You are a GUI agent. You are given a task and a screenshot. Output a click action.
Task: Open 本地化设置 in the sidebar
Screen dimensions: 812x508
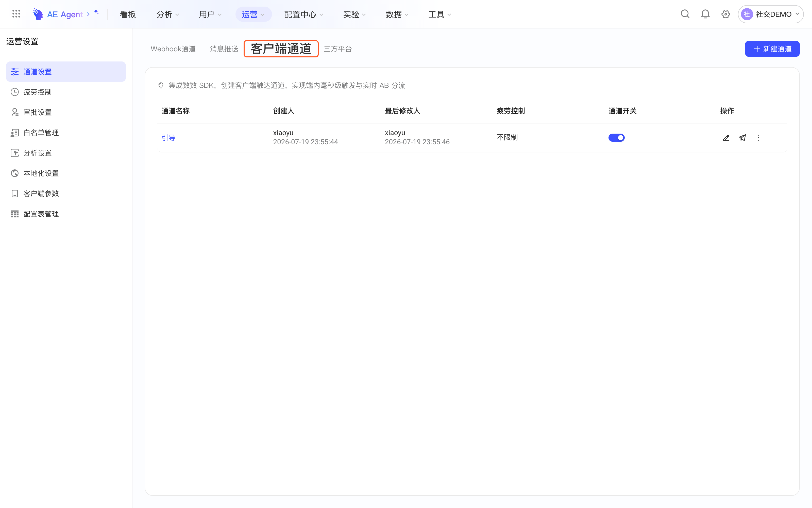click(x=66, y=173)
